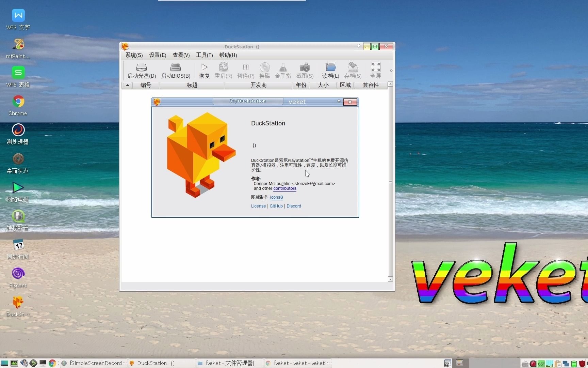This screenshot has width=588, height=368.
Task: Click the Reset (重启) toolbar icon
Action: click(x=223, y=71)
